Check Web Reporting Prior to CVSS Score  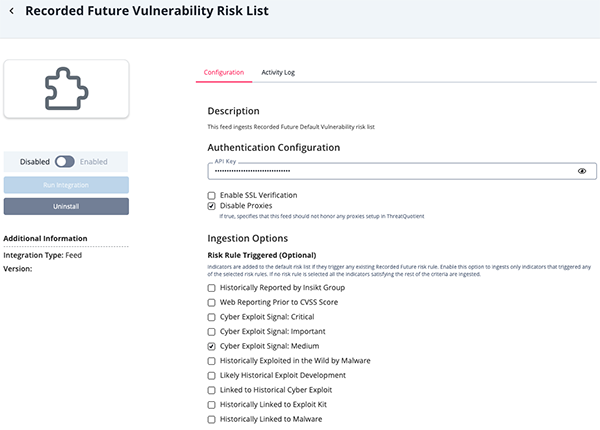212,302
